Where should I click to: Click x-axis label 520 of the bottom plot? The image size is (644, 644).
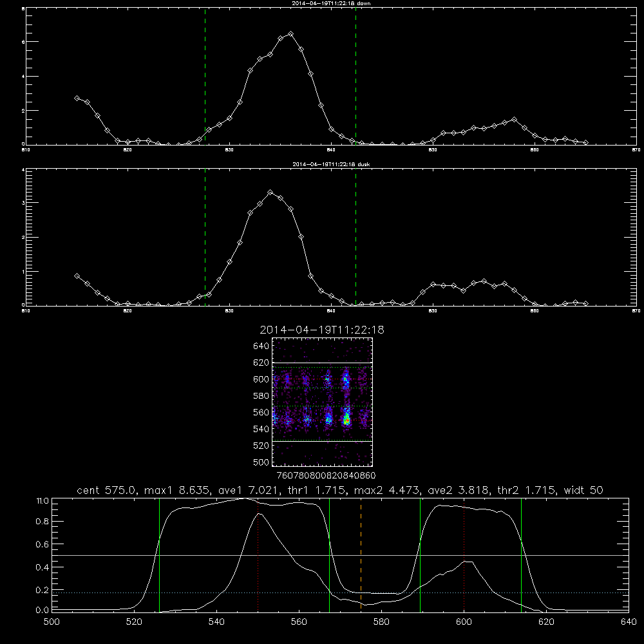[x=134, y=622]
